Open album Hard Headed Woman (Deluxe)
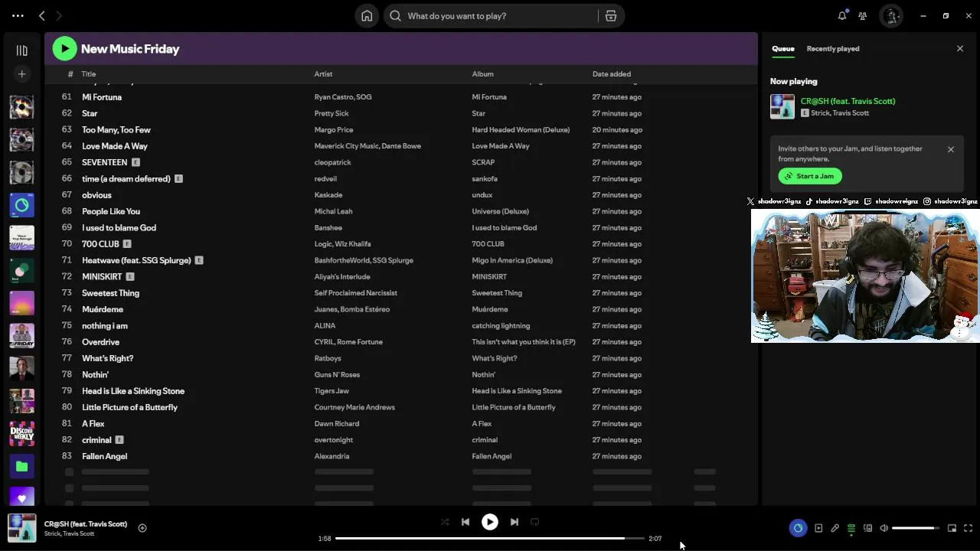The height and width of the screenshot is (551, 980). pyautogui.click(x=521, y=130)
